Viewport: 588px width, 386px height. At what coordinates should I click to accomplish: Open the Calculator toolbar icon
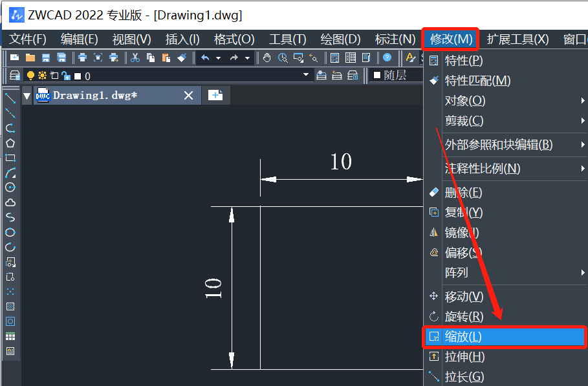pyautogui.click(x=335, y=58)
